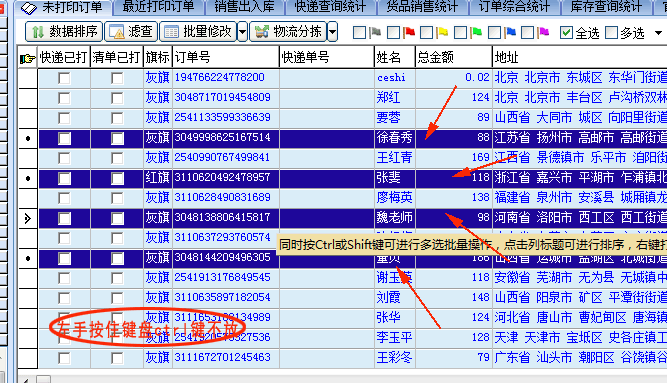Check 清单已打 for 刘霞 row
Image resolution: width=667 pixels, height=383 pixels.
pos(117,298)
